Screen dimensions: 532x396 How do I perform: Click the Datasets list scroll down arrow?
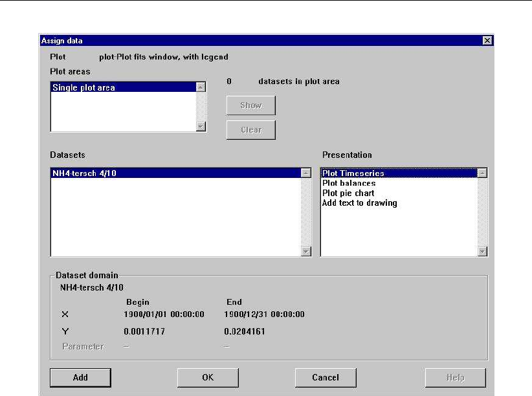[x=306, y=252]
